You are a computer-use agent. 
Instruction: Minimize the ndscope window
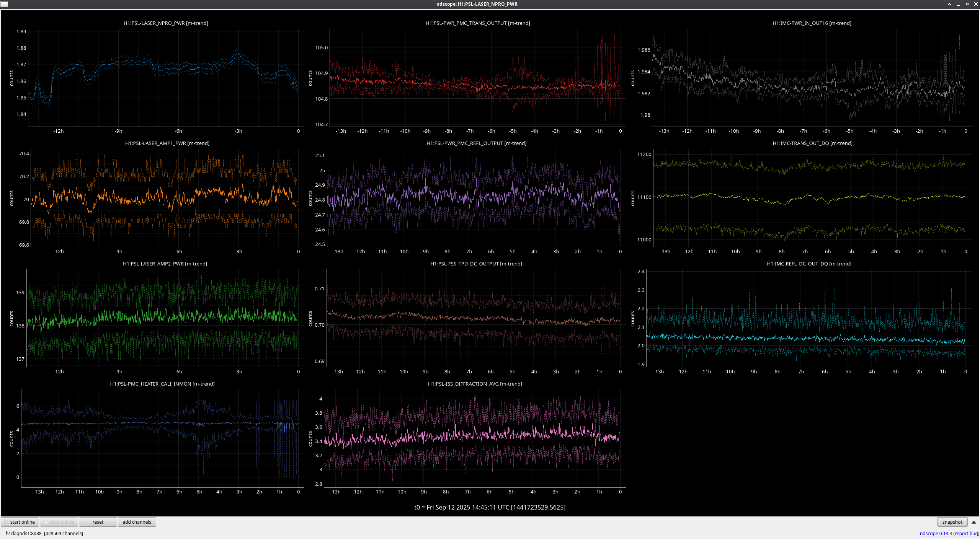point(958,4)
